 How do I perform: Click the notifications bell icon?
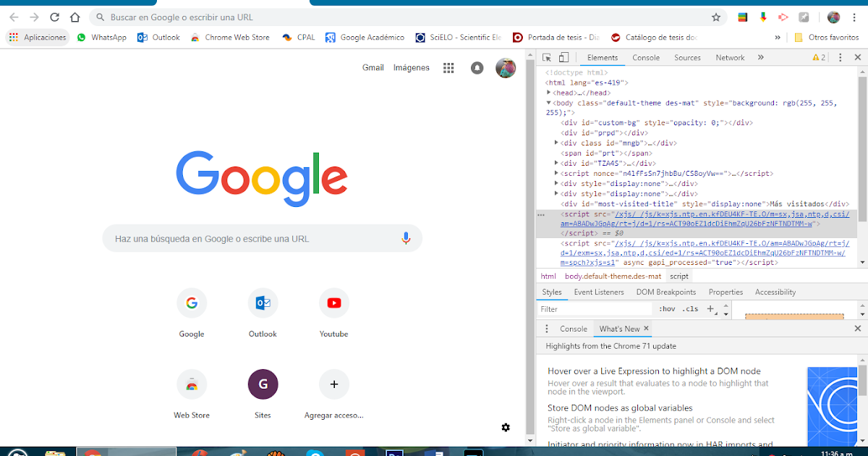click(477, 67)
